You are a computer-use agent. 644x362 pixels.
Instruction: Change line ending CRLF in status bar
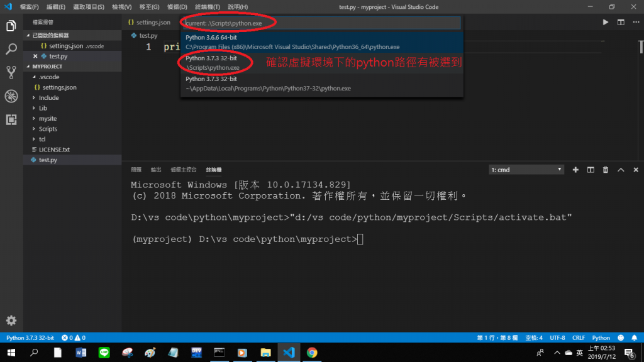coord(579,337)
